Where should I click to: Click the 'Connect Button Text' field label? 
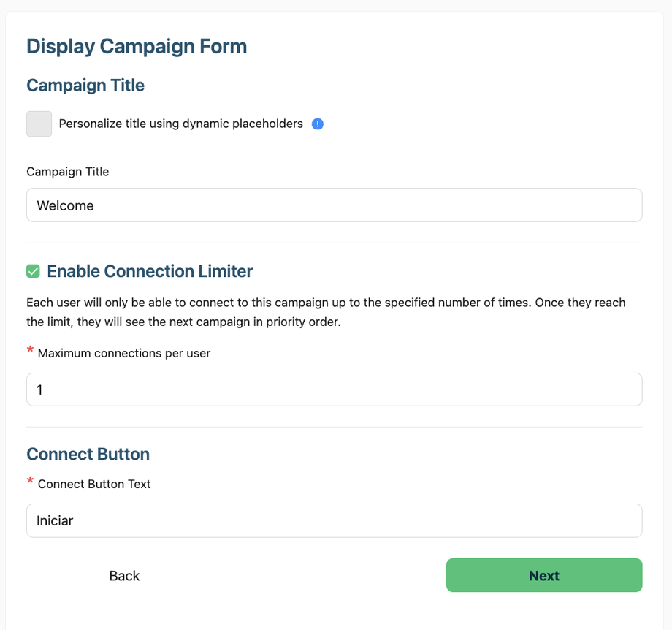coord(94,484)
